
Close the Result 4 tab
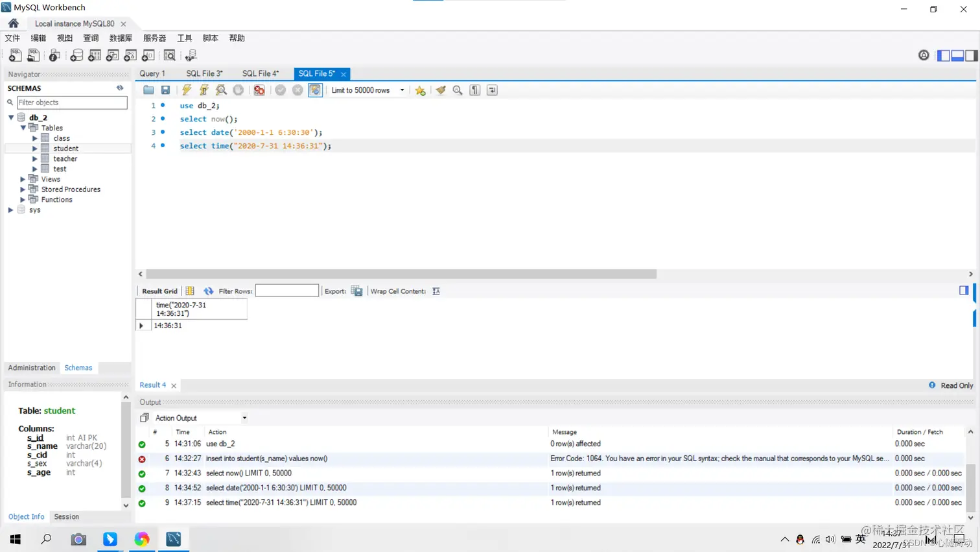tap(174, 386)
